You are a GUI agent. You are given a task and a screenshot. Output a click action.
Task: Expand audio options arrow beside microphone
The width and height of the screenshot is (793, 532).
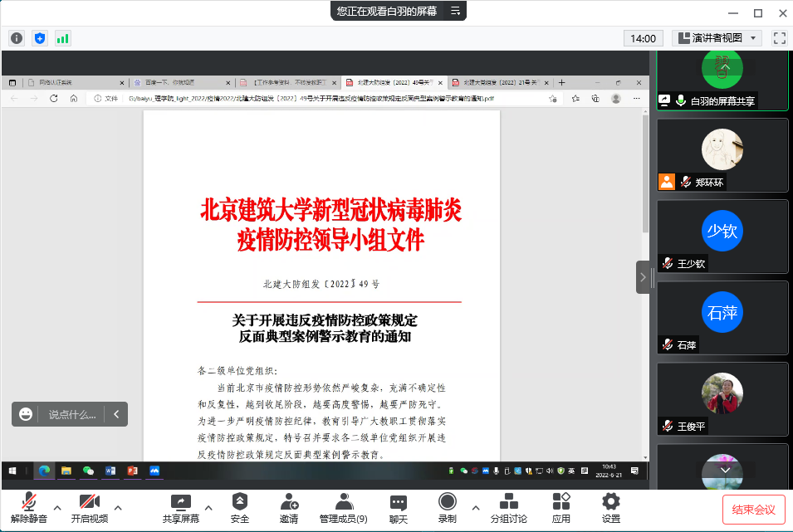point(57,508)
